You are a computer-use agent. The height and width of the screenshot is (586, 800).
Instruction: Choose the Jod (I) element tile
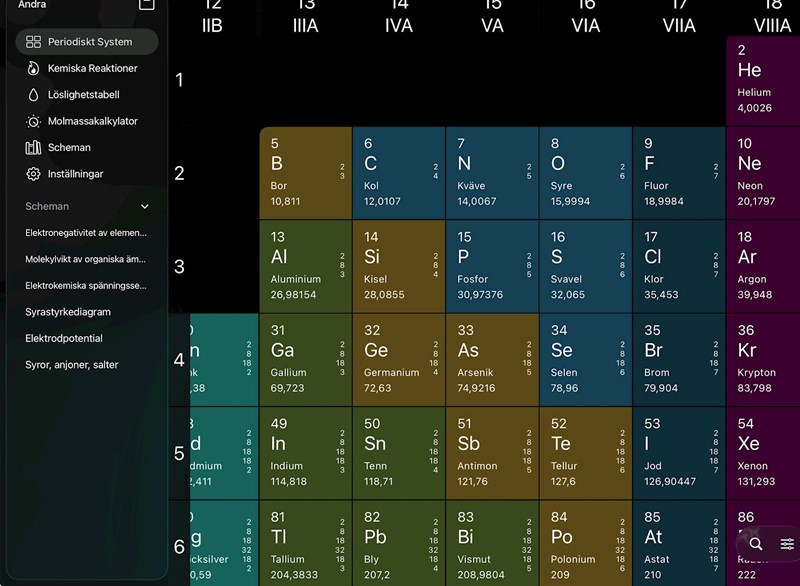(x=678, y=453)
